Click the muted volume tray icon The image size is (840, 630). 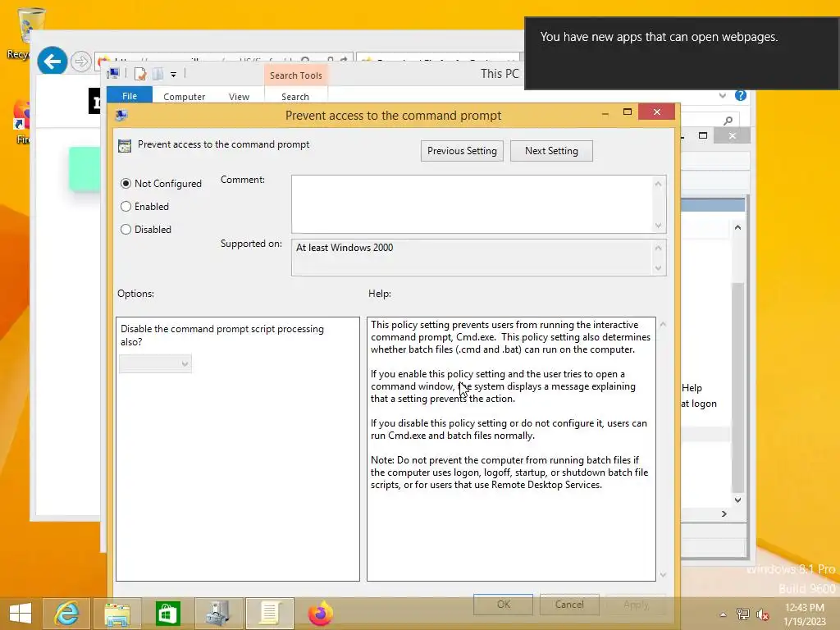(762, 614)
